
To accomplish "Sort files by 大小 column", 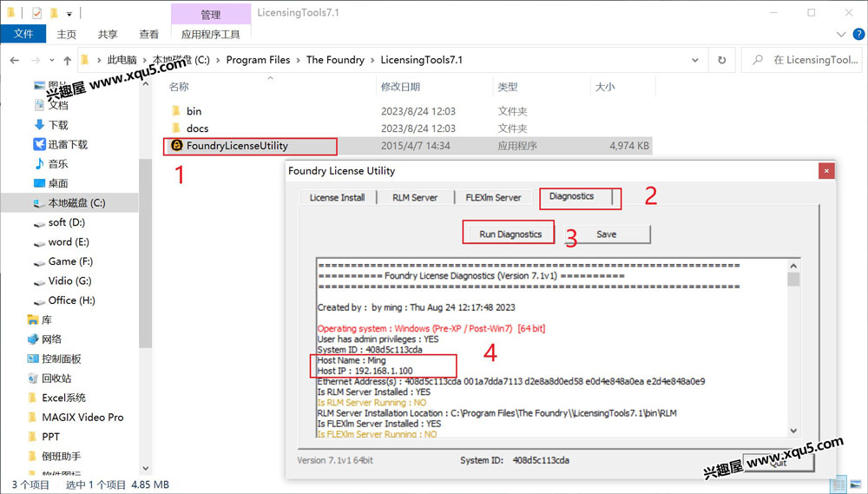I will coord(604,87).
